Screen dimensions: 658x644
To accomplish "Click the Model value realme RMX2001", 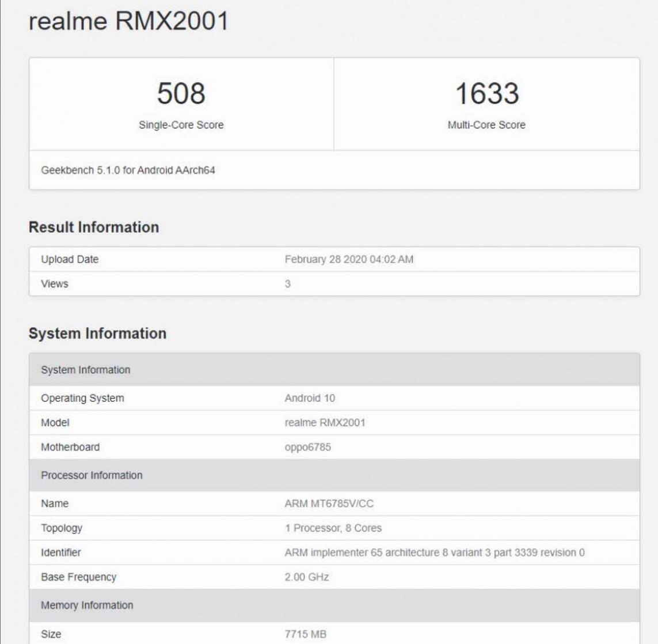I will pyautogui.click(x=325, y=423).
